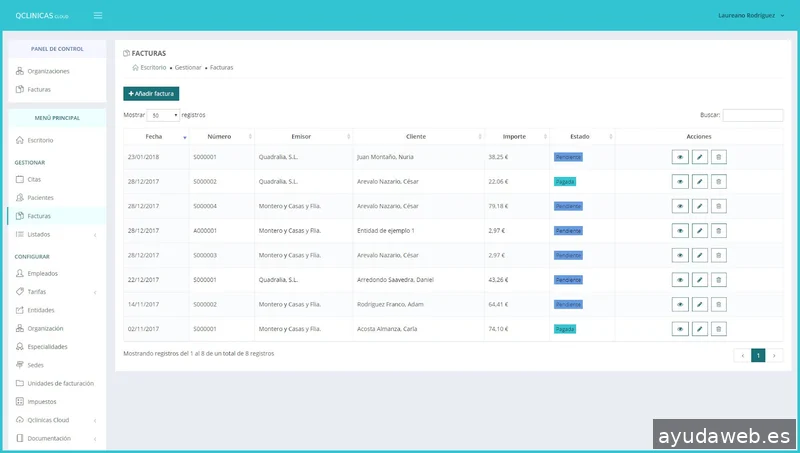This screenshot has width=800, height=453.
Task: Sort the table by Número column
Action: pyautogui.click(x=221, y=137)
